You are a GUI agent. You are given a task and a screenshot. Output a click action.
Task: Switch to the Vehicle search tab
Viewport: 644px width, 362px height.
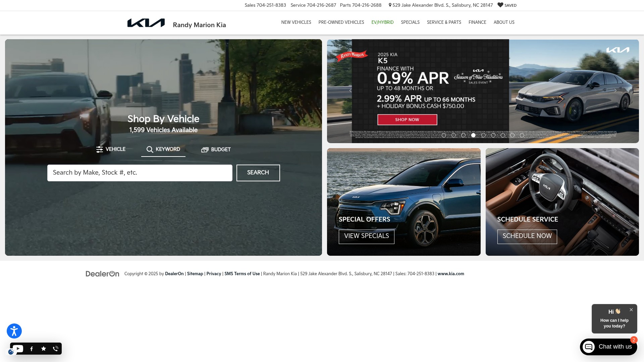[111, 149]
